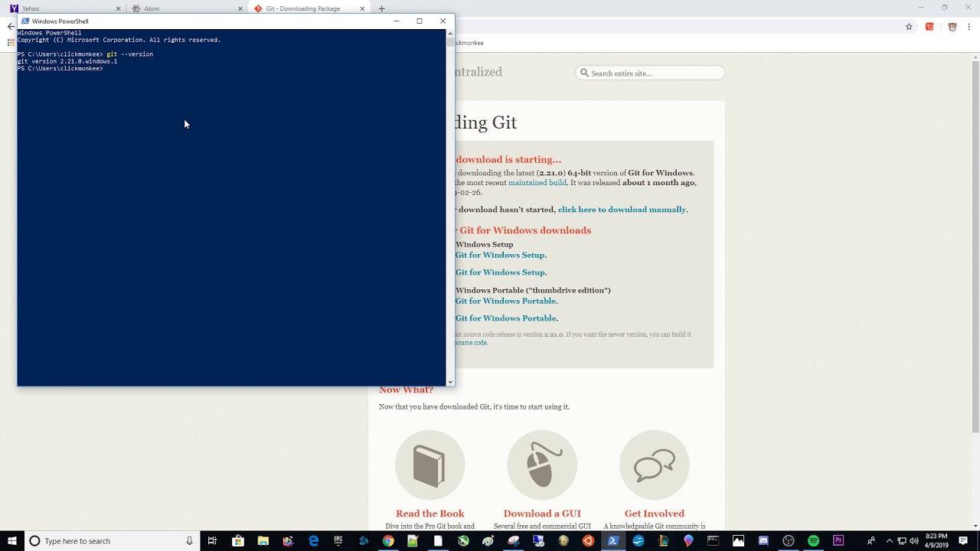Screen dimensions: 980x551
Task: Click the 'click here to download manually' link
Action: (x=622, y=210)
